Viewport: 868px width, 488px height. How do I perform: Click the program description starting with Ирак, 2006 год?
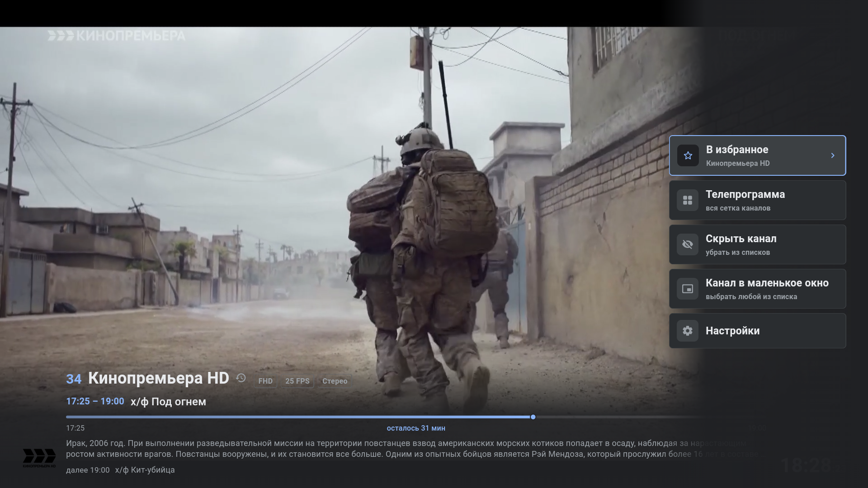click(x=412, y=449)
